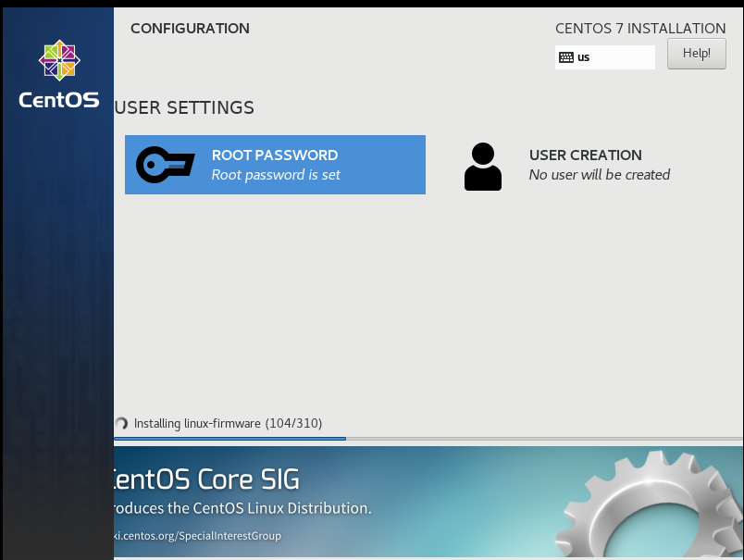The width and height of the screenshot is (744, 560).
Task: Click the 'Root password is set' text
Action: [276, 175]
